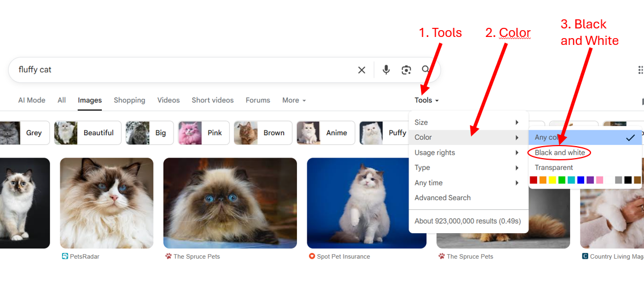644x282 pixels.
Task: Click the Pink suggestion chip
Action: coord(204,133)
